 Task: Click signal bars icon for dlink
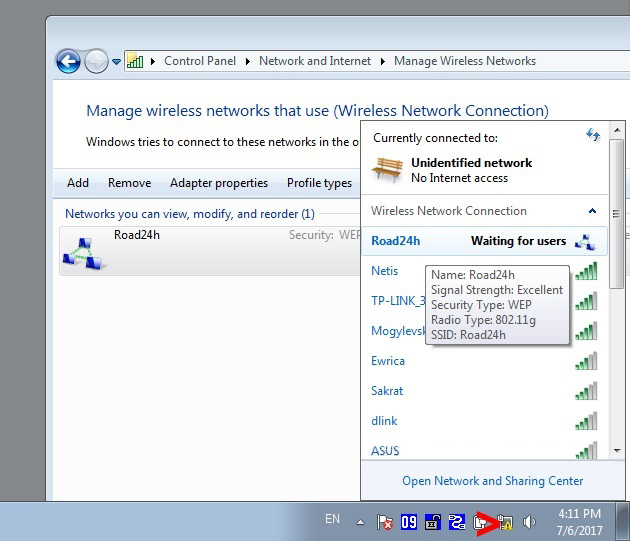[586, 421]
